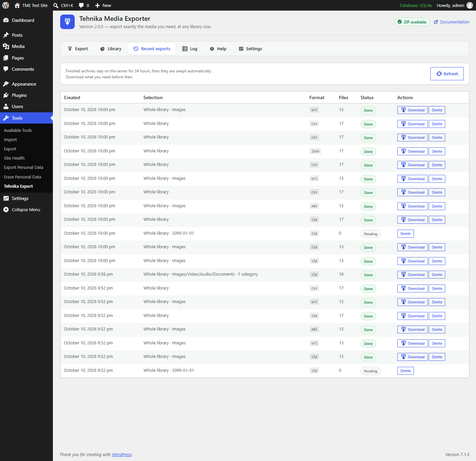Viewport: 476px width, 461px height.
Task: Click the Dashboard gauge icon in sidebar
Action: tap(6, 20)
